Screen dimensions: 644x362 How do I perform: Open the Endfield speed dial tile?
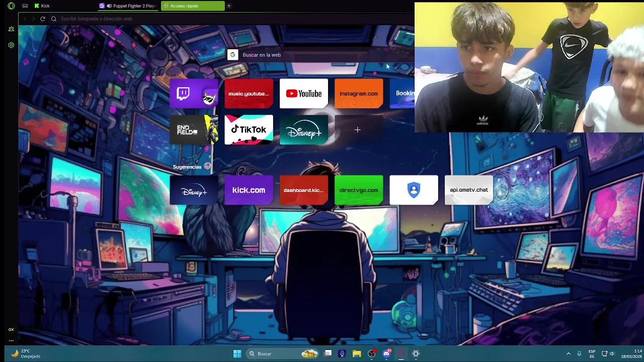coord(194,130)
